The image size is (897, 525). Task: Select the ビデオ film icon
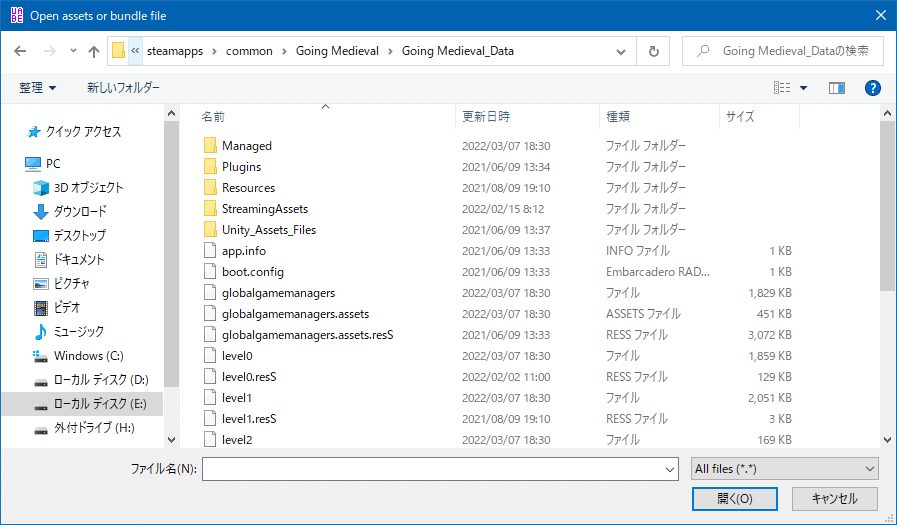(x=41, y=308)
